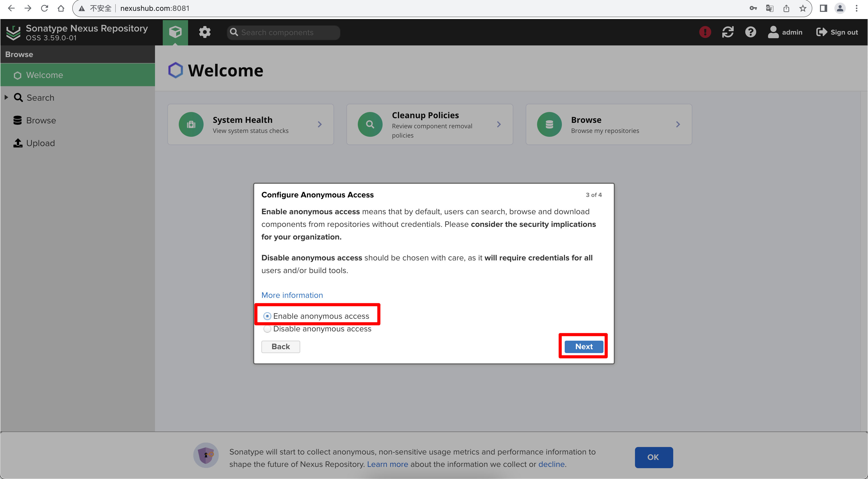
Task: Open Browse in the sidebar
Action: pyautogui.click(x=41, y=120)
